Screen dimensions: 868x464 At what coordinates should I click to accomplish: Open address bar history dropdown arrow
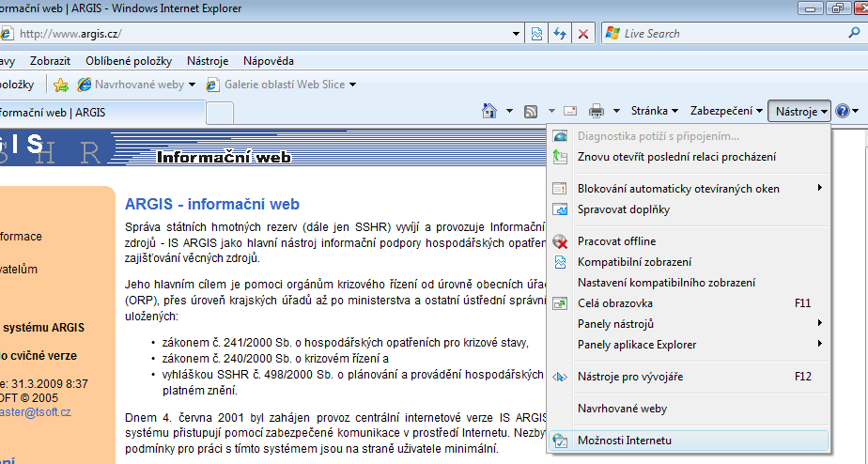[x=516, y=34]
